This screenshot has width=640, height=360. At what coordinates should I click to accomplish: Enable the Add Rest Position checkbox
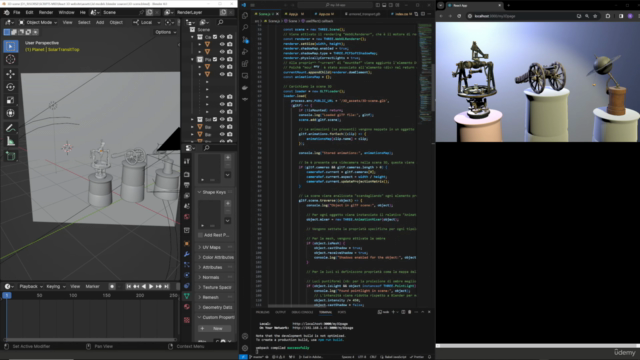[200, 236]
